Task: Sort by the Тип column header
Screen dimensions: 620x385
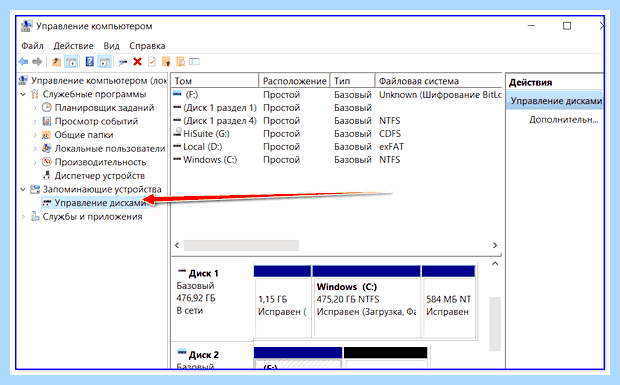Action: [352, 81]
